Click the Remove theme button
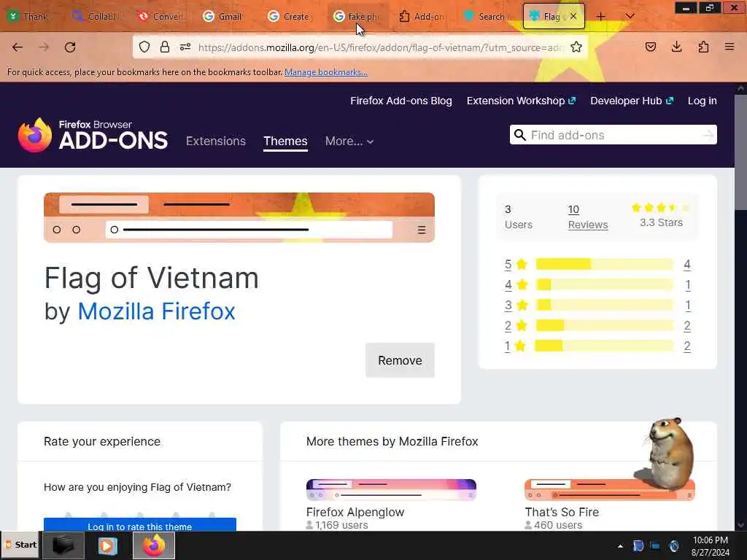 tap(400, 360)
